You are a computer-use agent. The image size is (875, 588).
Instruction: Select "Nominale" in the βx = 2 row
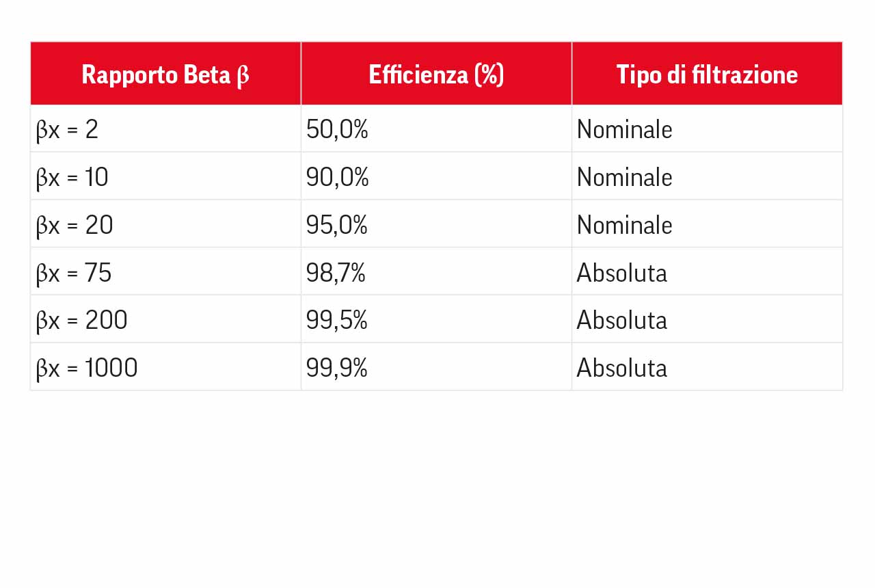tap(624, 129)
